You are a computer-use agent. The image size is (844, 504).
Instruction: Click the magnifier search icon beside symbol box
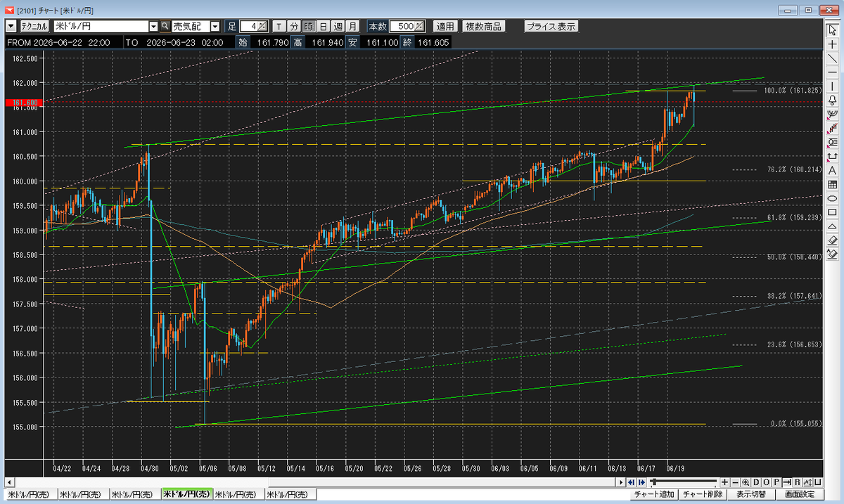[x=165, y=26]
